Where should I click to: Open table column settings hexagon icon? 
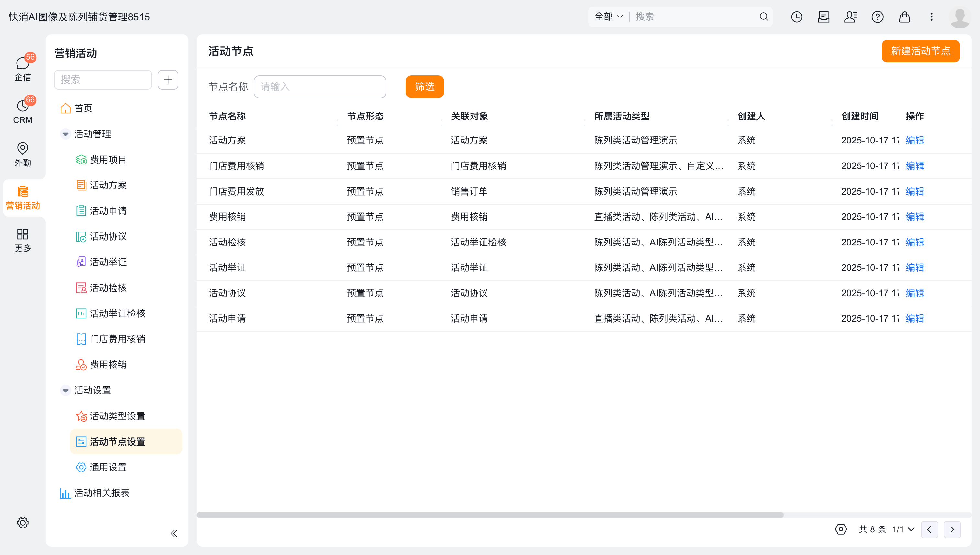click(841, 529)
